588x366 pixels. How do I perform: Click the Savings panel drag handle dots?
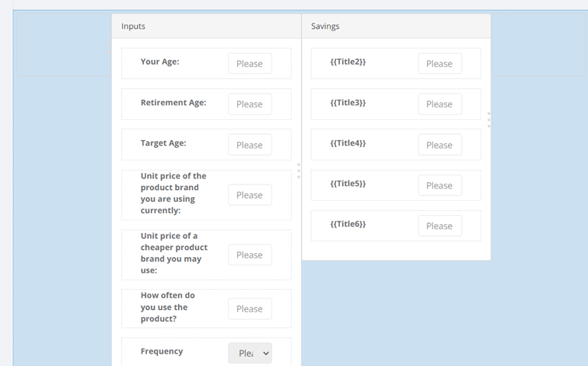click(488, 119)
